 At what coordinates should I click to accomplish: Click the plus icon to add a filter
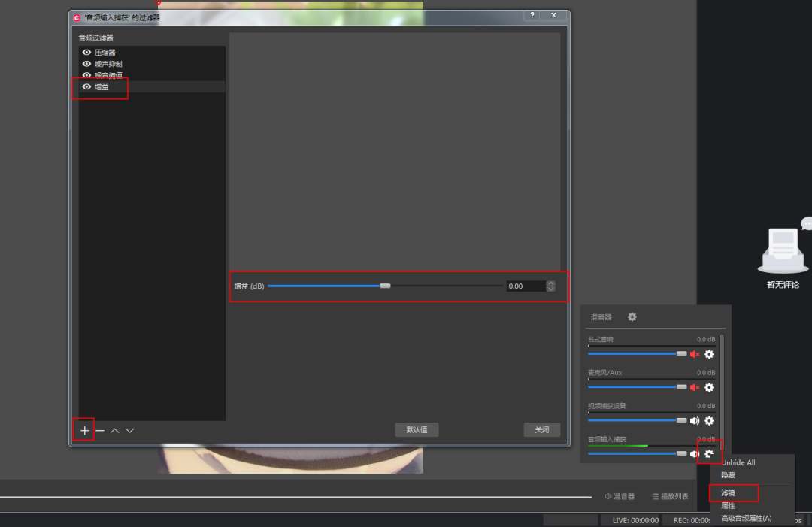(83, 430)
